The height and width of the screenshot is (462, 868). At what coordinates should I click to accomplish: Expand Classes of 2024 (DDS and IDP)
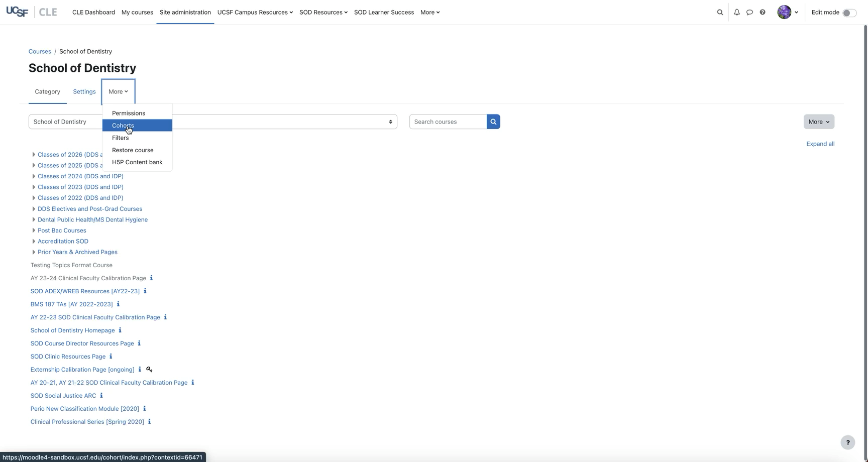(x=34, y=176)
